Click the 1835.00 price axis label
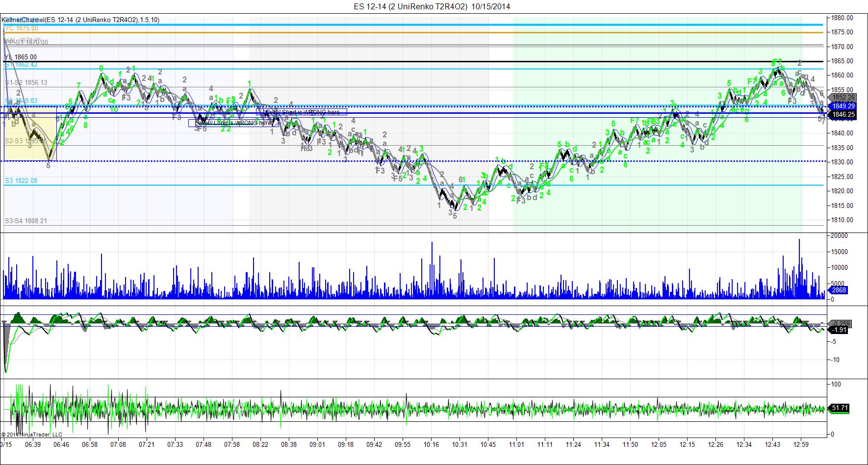 [842, 148]
